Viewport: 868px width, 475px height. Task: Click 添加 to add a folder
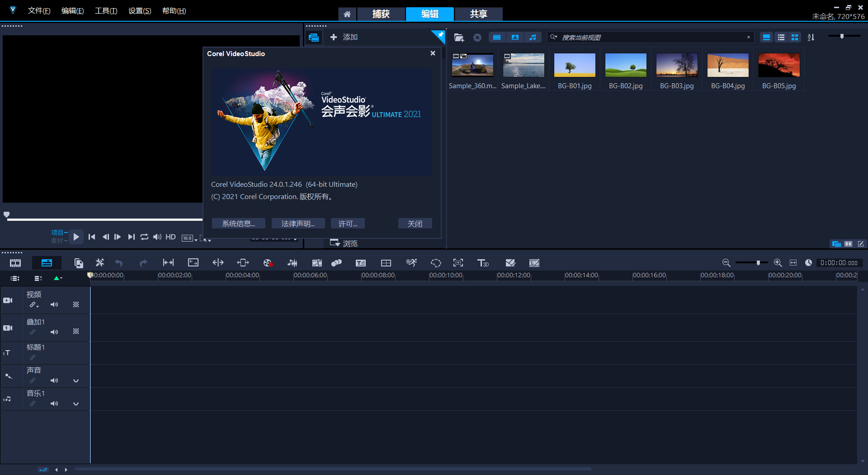344,37
